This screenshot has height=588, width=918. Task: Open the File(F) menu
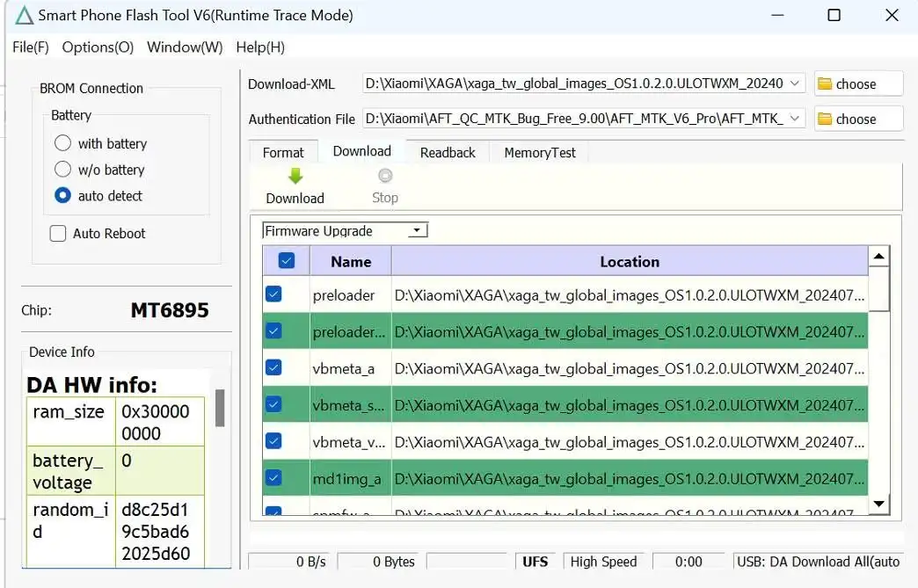click(x=31, y=47)
